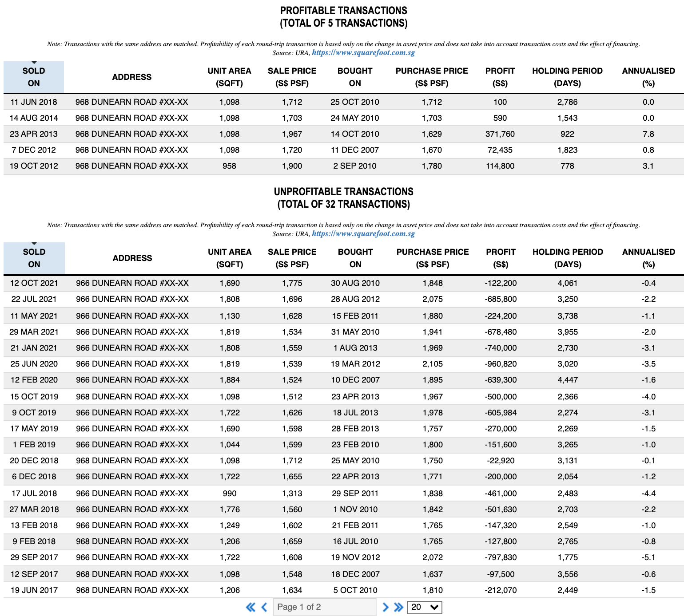This screenshot has width=684, height=616.
Task: Sort unprofitable table by Address column
Action: click(132, 258)
